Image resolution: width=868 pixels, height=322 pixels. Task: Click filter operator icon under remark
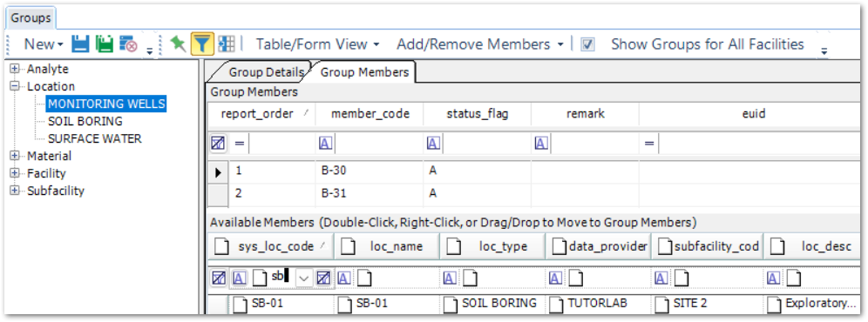pyautogui.click(x=541, y=144)
